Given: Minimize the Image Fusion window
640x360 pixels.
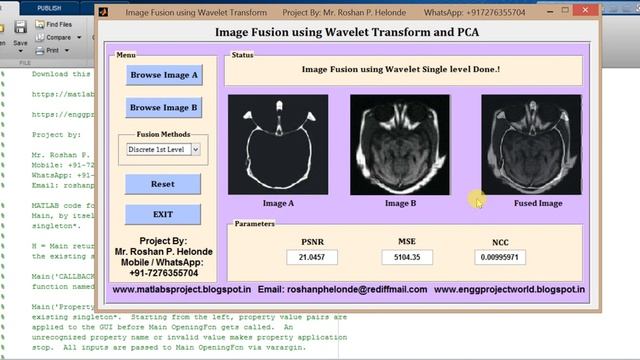Looking at the screenshot, I should coord(550,12).
